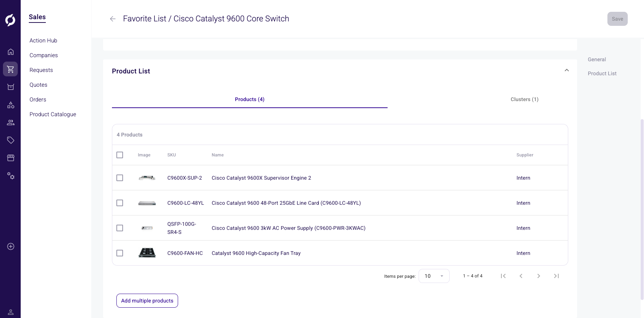Go to next page of products
The height and width of the screenshot is (318, 644).
click(x=538, y=276)
